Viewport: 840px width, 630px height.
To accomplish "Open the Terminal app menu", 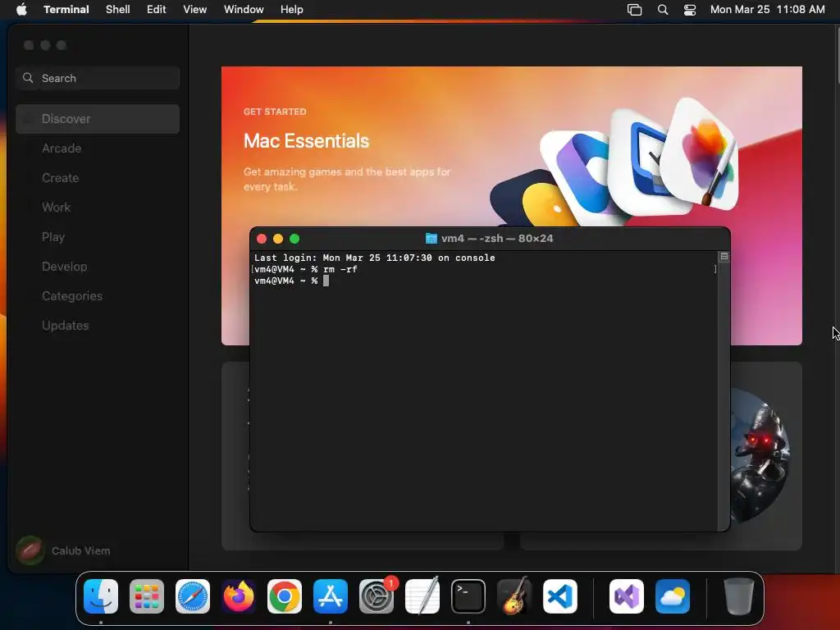I will point(66,10).
